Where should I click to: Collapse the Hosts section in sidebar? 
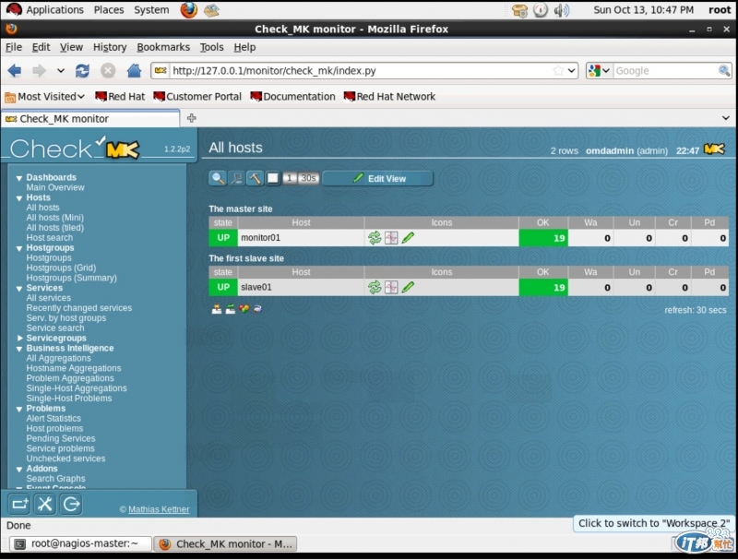pos(19,198)
